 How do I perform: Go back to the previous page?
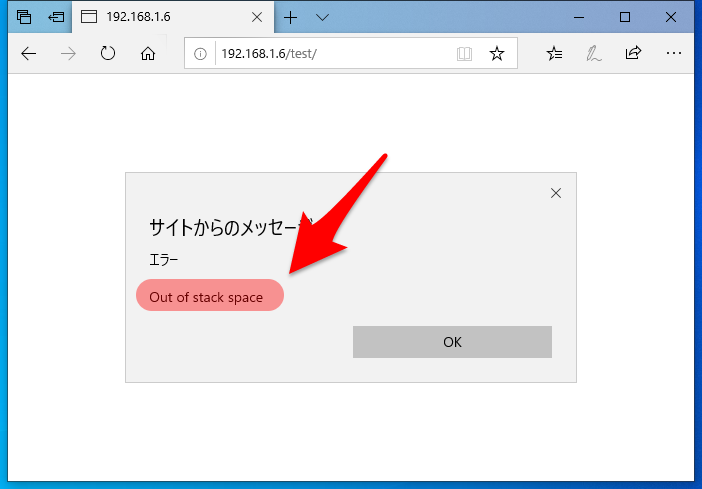(x=28, y=54)
